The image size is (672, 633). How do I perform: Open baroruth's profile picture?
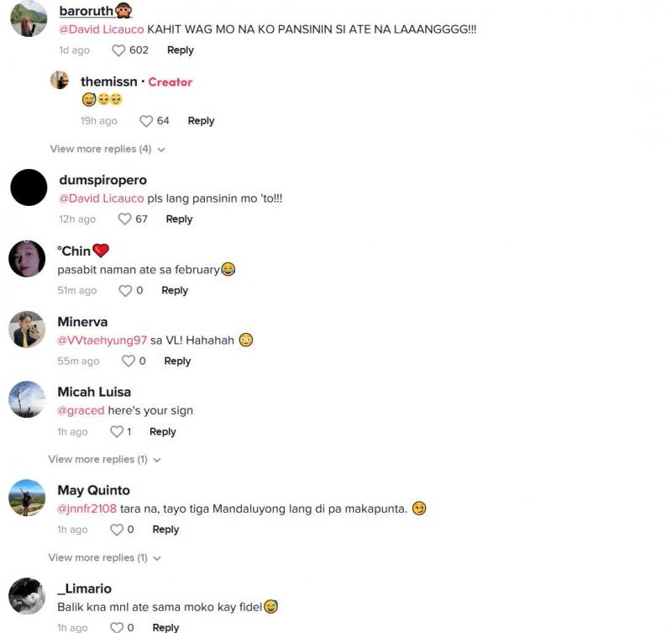pos(29,18)
